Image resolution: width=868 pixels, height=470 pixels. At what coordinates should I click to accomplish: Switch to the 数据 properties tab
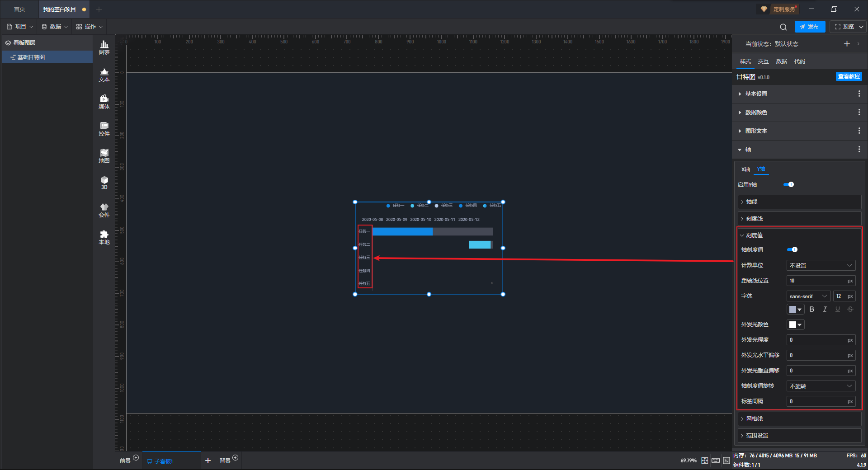[781, 61]
